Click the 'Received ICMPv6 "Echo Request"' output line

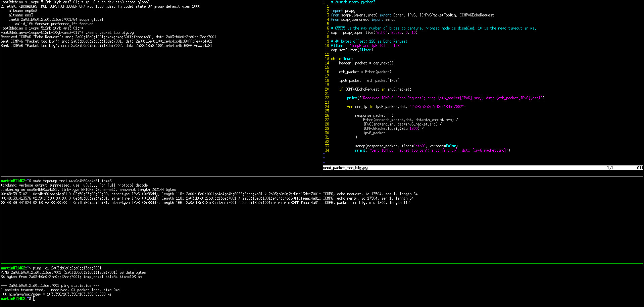coord(108,37)
